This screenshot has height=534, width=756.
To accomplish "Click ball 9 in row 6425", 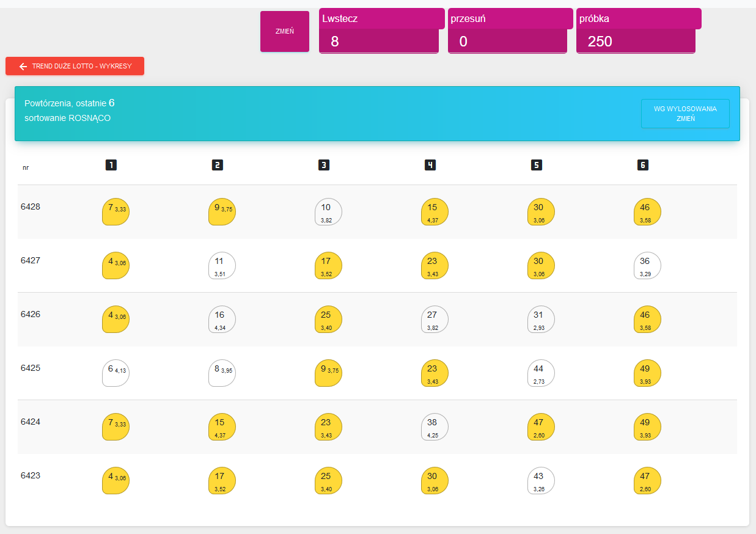I will pos(328,373).
